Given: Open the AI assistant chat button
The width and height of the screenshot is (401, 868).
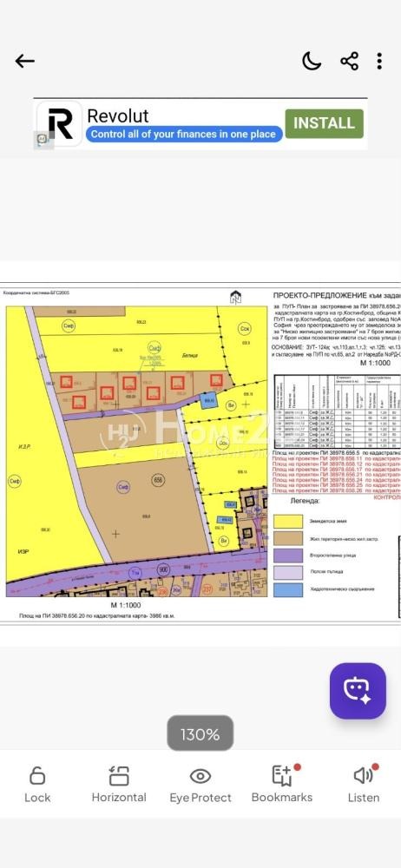Looking at the screenshot, I should pyautogui.click(x=358, y=691).
